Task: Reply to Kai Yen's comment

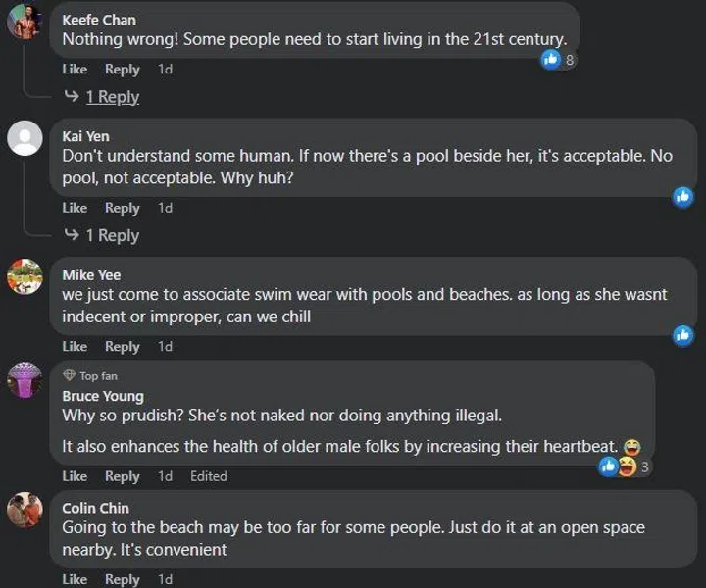Action: (123, 208)
